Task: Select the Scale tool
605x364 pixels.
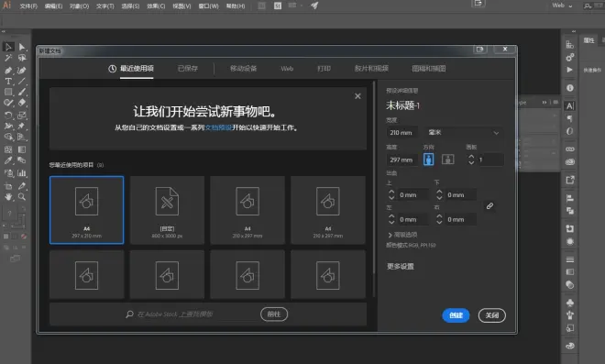Action: (22, 115)
